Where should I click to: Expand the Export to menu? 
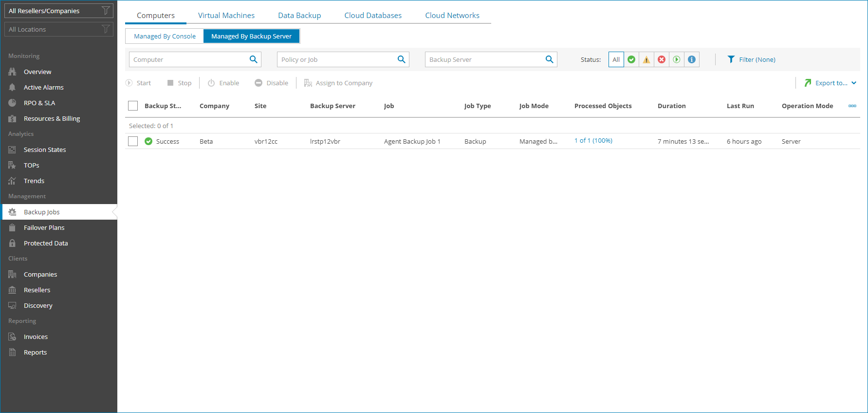[x=831, y=83]
